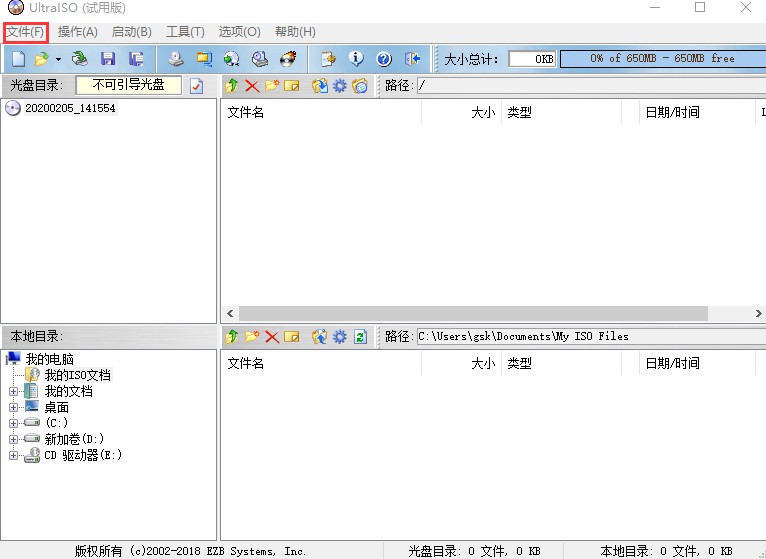This screenshot has width=766, height=559.
Task: Expand the 新加卷(D:) drive node
Action: (14, 439)
